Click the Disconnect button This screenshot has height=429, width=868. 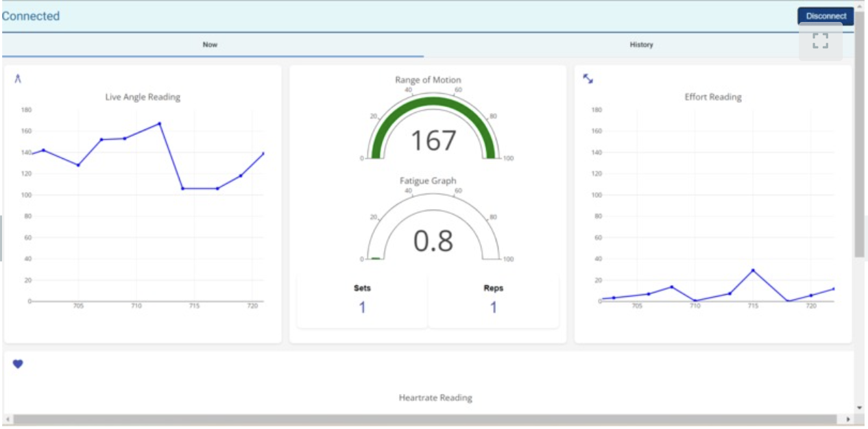click(825, 16)
